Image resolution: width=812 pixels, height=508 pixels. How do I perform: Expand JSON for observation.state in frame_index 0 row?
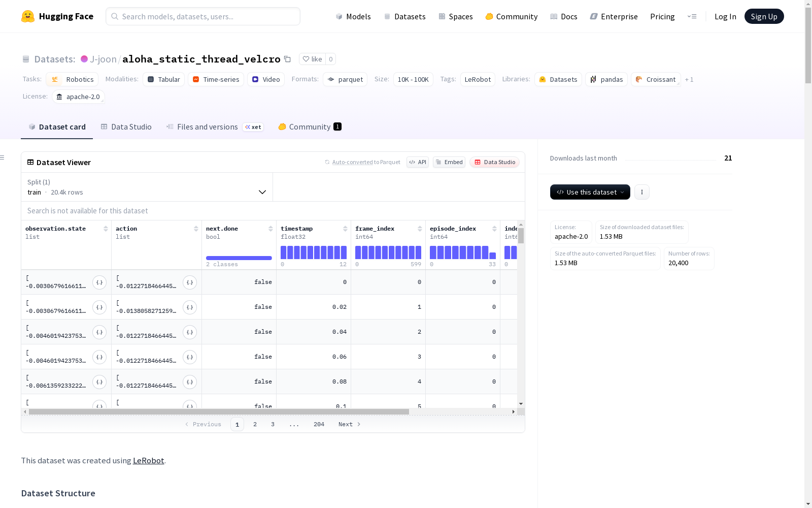point(99,282)
